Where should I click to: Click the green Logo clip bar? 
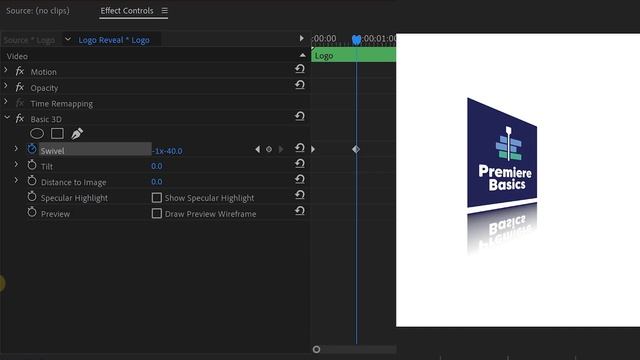point(353,56)
